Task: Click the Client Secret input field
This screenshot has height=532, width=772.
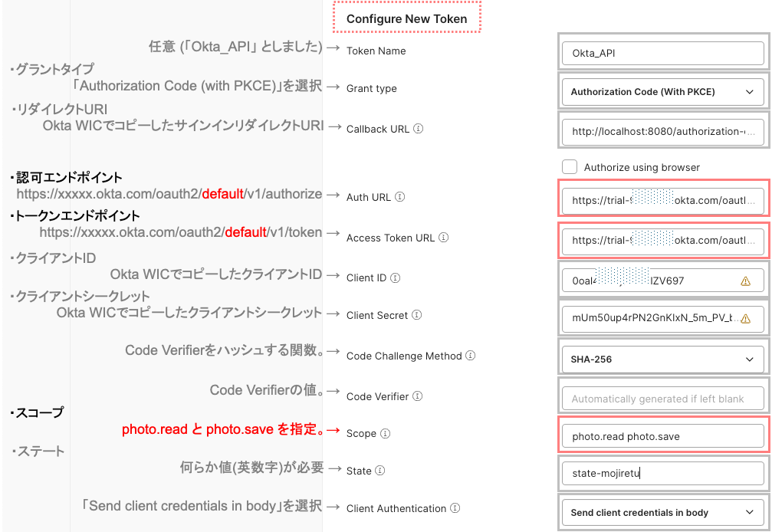Action: coord(662,318)
